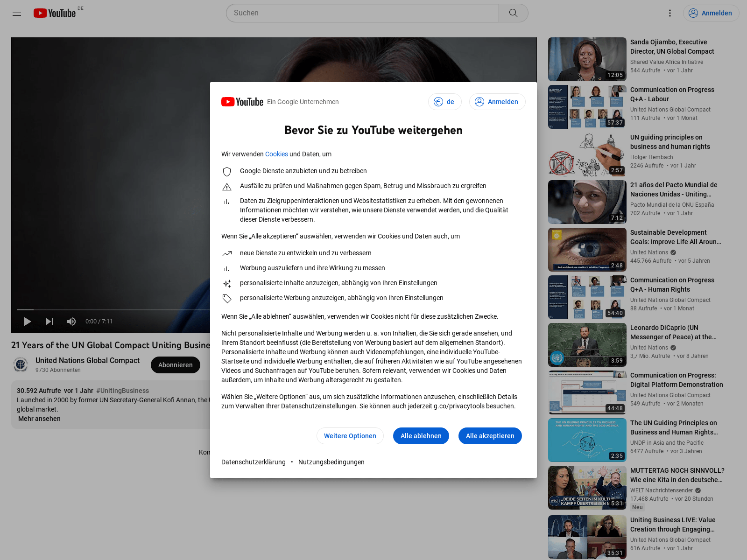Open the hamburger guide menu
This screenshot has height=560, width=747.
coord(17,13)
